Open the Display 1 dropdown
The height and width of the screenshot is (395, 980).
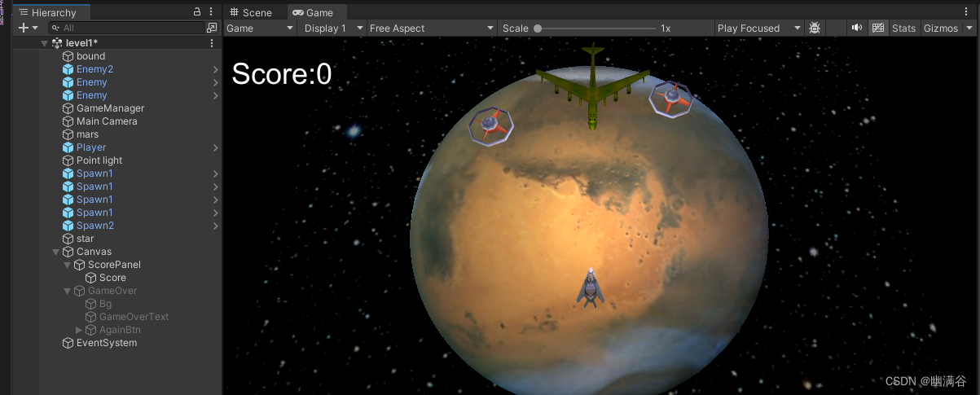[x=333, y=28]
